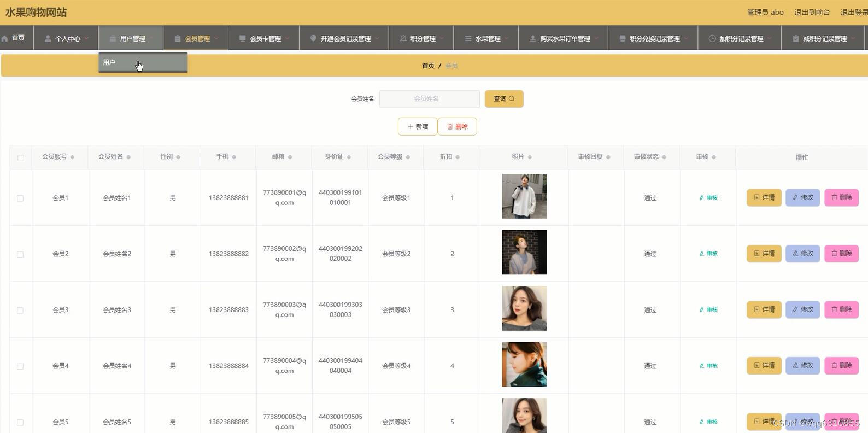This screenshot has width=868, height=433.
Task: Click the 退出到前台 link
Action: coord(812,12)
